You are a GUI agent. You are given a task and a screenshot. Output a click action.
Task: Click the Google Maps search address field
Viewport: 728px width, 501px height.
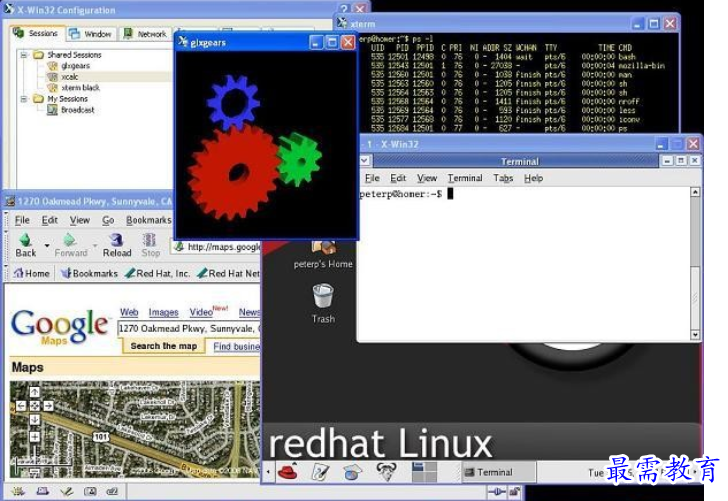tap(188, 329)
